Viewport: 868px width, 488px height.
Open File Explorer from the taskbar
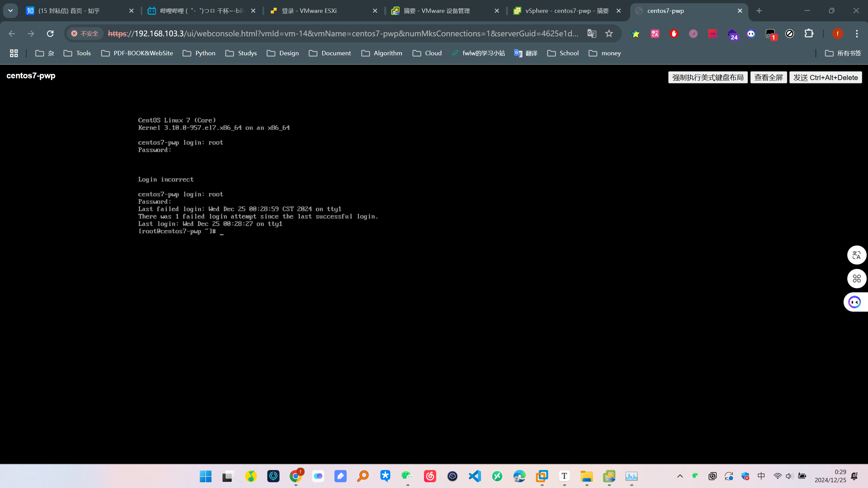coord(586,476)
